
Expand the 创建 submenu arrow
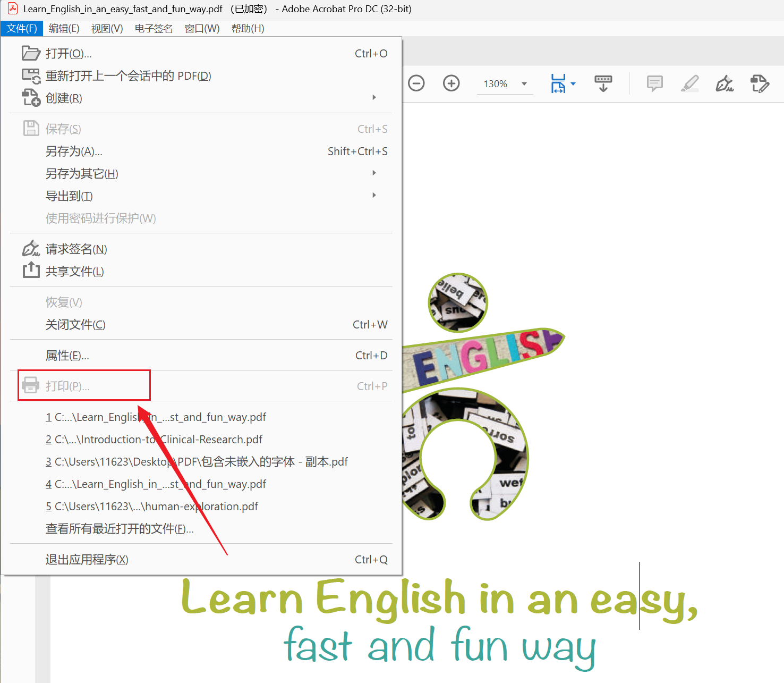(374, 97)
